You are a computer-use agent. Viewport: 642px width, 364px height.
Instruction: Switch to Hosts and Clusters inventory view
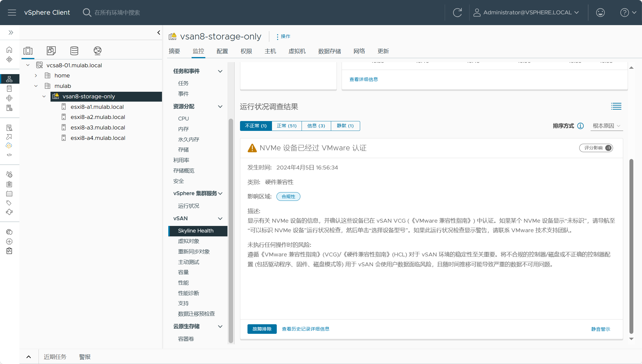click(x=28, y=51)
